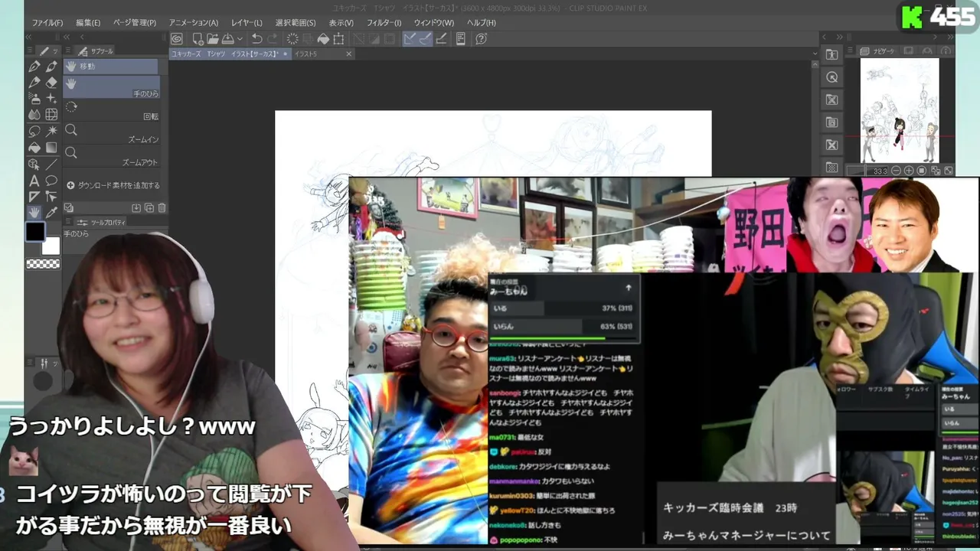Select the Lasso selection tool
Image resolution: width=980 pixels, height=551 pixels.
[34, 131]
